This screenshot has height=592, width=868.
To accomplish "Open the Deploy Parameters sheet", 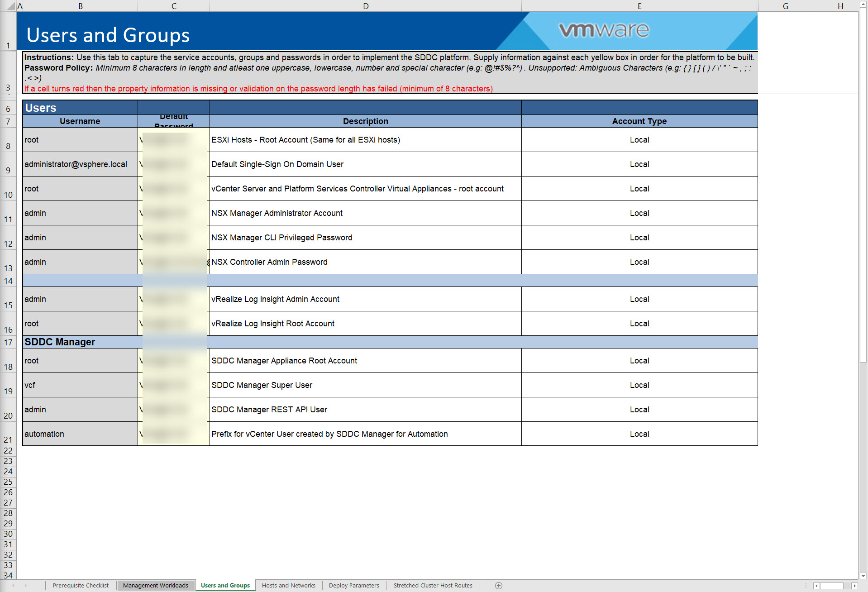I will tap(354, 586).
